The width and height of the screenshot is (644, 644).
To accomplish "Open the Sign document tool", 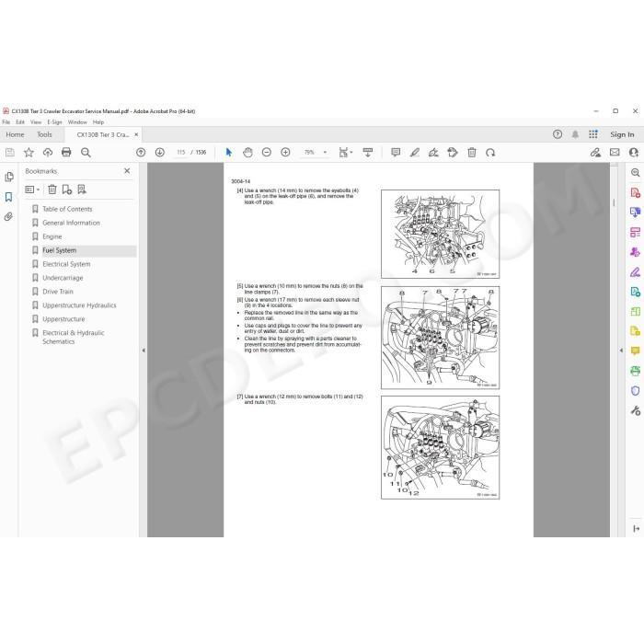I will point(433,153).
